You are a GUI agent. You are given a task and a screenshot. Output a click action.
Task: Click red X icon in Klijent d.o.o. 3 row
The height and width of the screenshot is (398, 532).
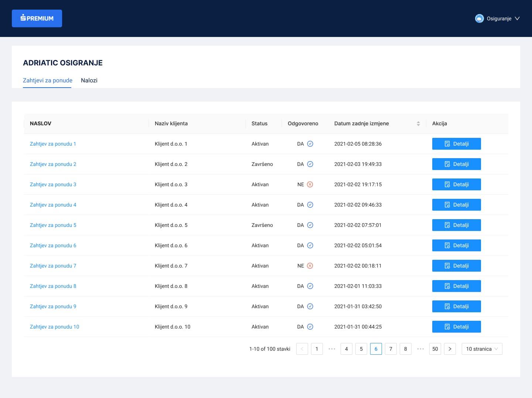[310, 184]
